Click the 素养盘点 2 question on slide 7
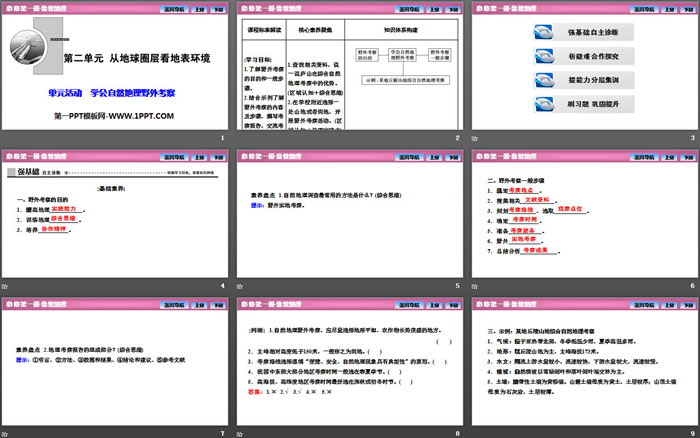Image resolution: width=700 pixels, height=438 pixels. coord(79,350)
